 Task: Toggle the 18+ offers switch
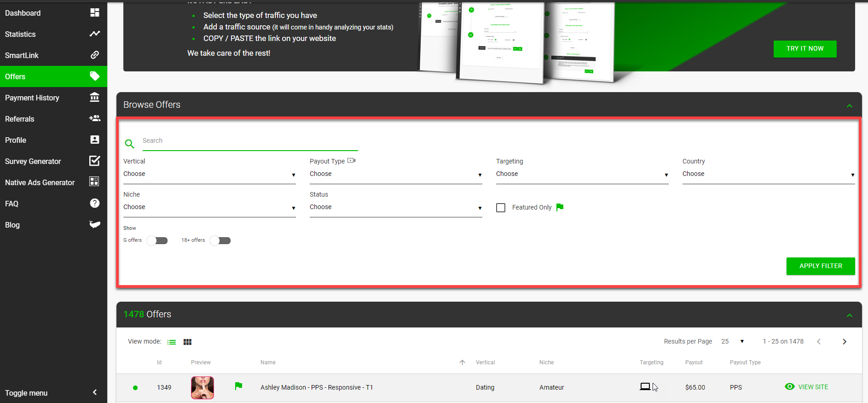[220, 240]
